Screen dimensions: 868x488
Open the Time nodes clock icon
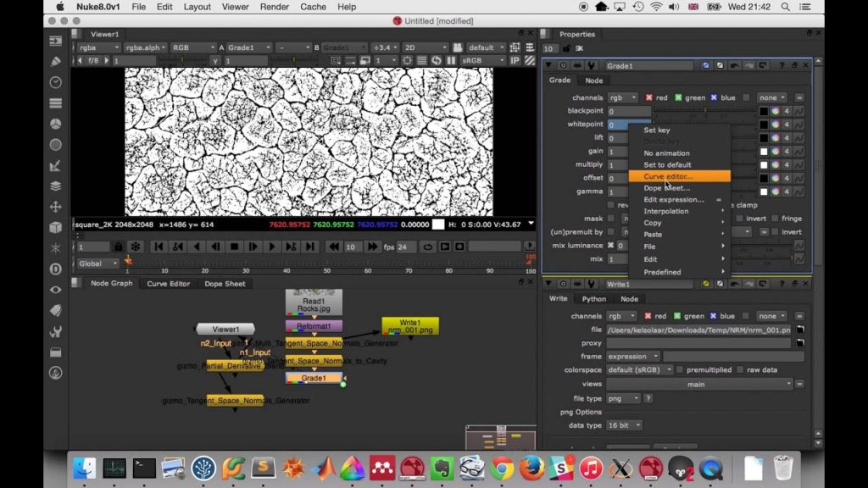point(56,82)
